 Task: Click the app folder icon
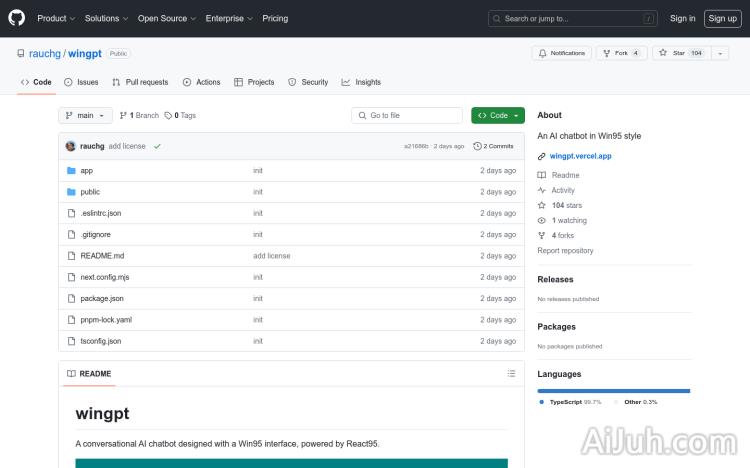tap(71, 171)
